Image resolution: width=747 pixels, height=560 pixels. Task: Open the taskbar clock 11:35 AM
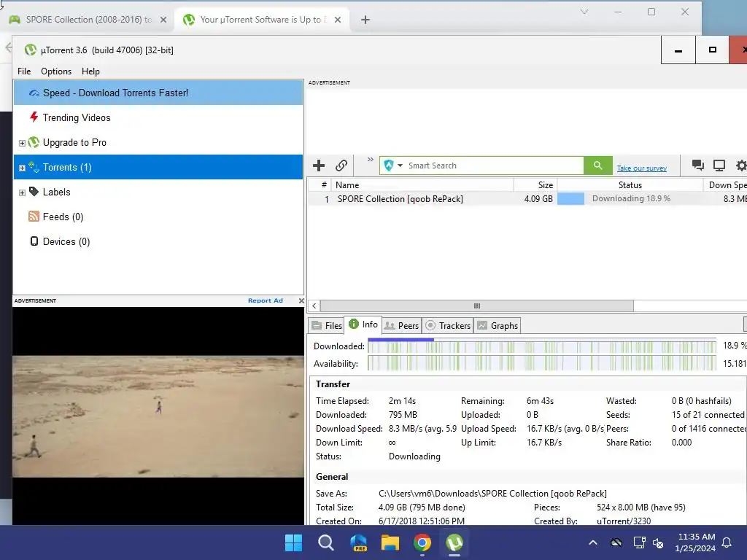695,542
